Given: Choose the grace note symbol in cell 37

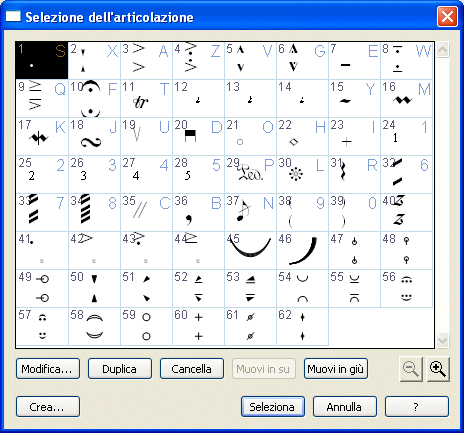Looking at the screenshot, I should 250,213.
